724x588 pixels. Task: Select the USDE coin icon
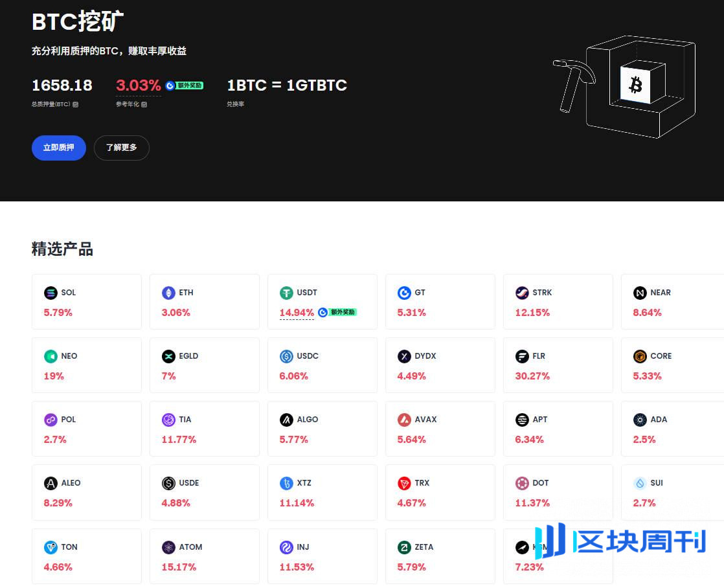point(168,483)
